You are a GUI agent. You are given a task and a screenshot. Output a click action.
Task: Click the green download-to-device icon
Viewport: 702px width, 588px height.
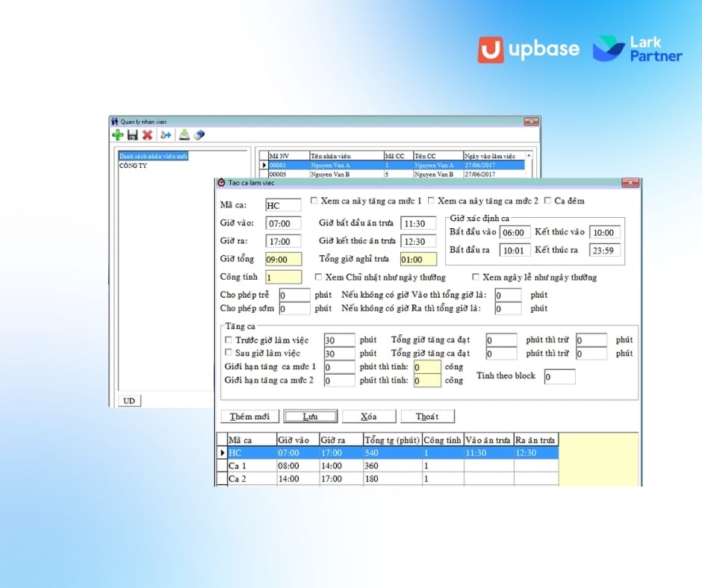184,135
